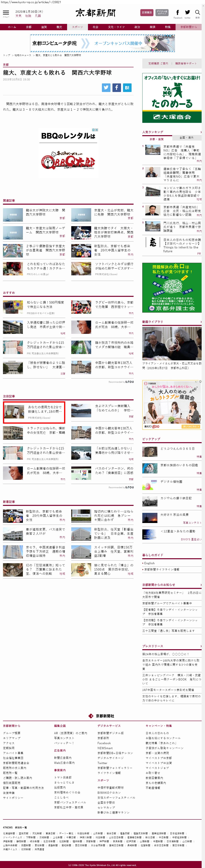Open おすすめ article ラグビーW杯代表ら

pyautogui.click(x=114, y=304)
